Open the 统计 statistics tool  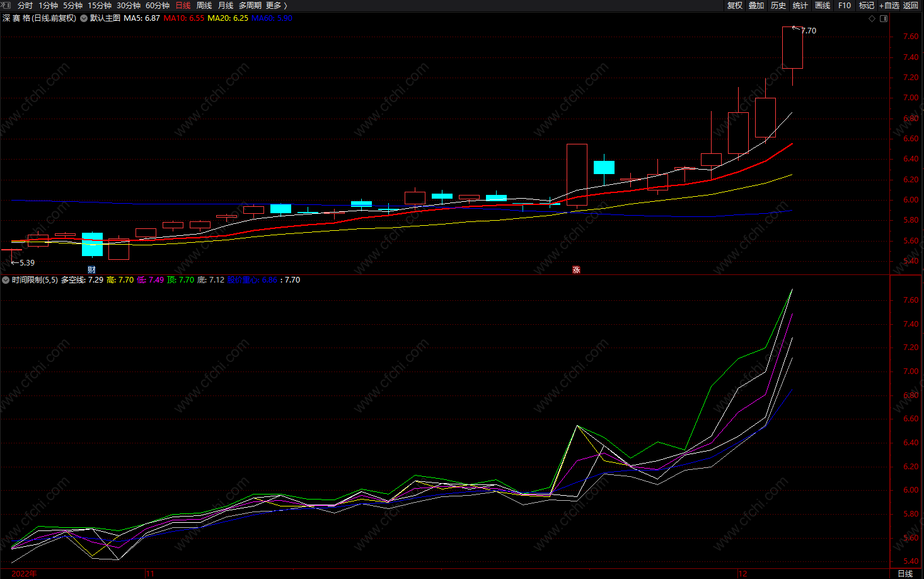tap(800, 5)
